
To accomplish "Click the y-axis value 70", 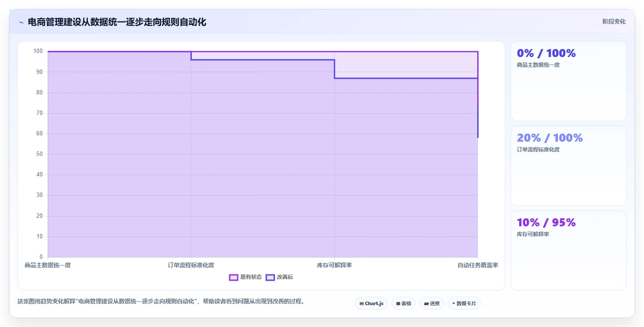I will pos(40,113).
